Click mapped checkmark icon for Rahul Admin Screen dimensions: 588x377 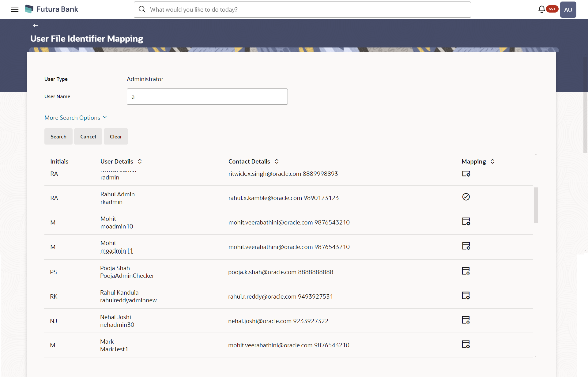[x=466, y=197]
